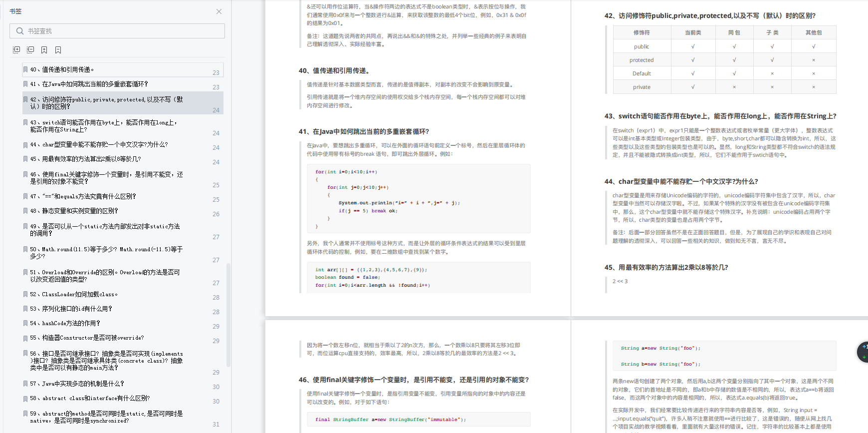Open bookmark 53、序列化接口的id有什么用
The image size is (868, 433).
pyautogui.click(x=123, y=309)
